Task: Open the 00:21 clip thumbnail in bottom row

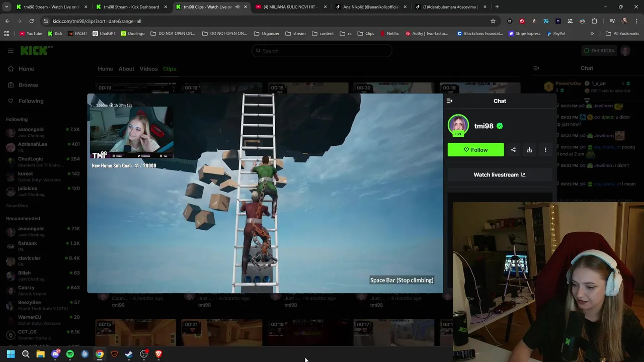Action: 222,332
